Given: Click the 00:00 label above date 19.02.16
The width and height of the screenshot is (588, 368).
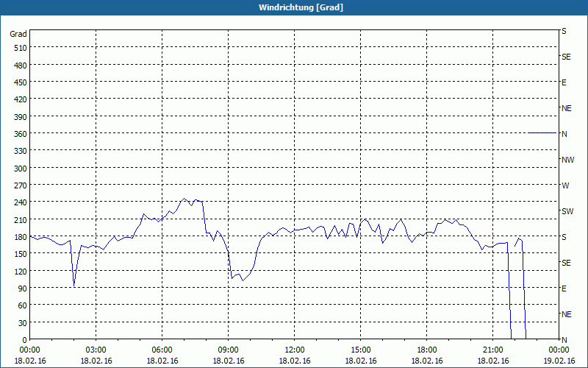Looking at the screenshot, I should click(x=559, y=350).
